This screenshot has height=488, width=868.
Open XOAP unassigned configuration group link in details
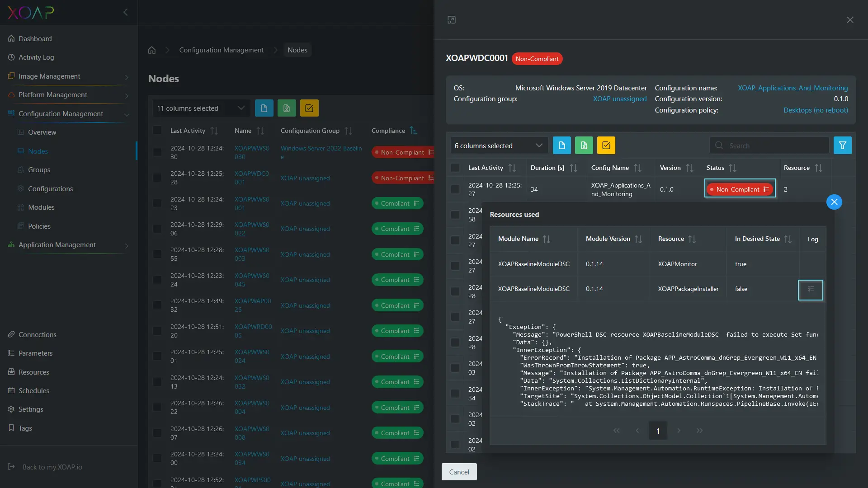[x=619, y=99]
